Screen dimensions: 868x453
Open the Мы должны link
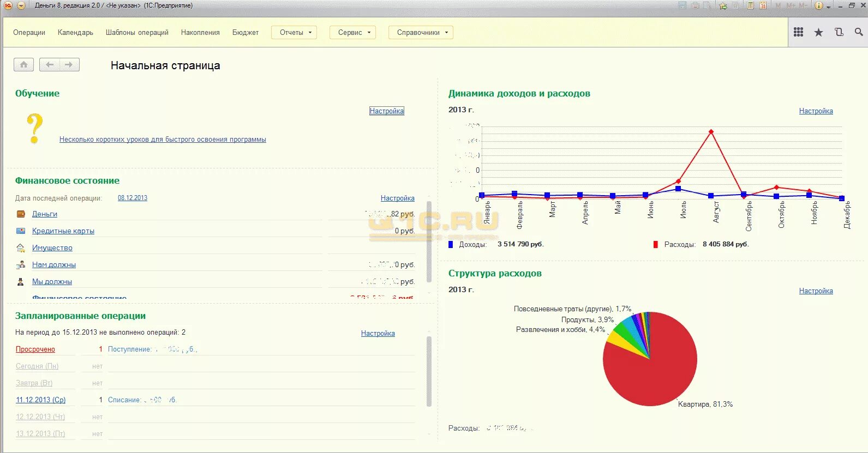(52, 282)
